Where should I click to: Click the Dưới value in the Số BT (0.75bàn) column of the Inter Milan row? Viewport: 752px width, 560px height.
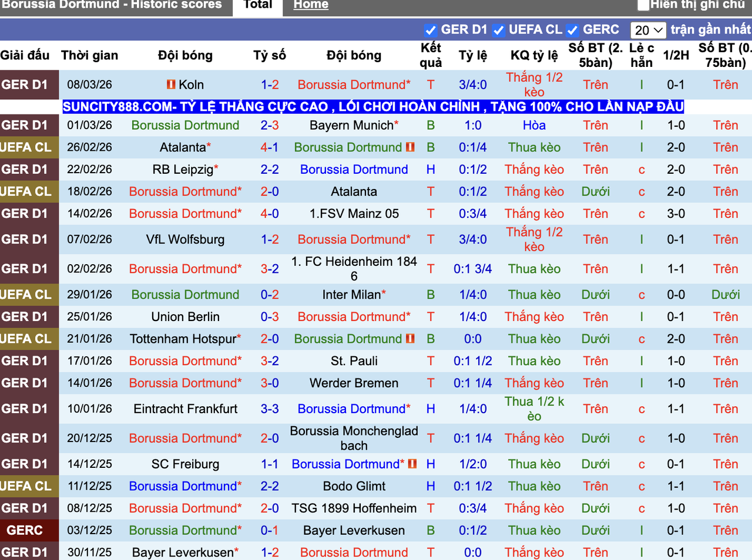(726, 295)
